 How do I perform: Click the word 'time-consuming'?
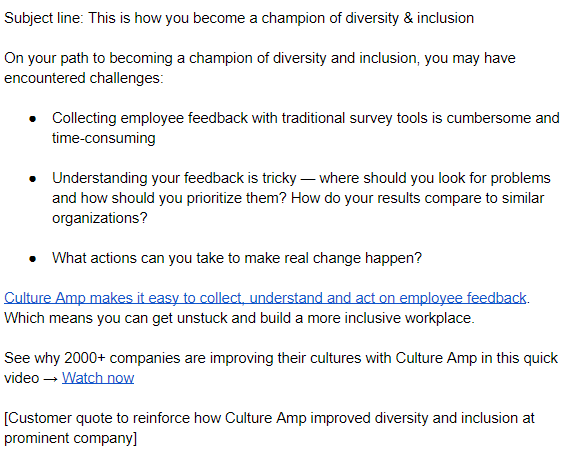click(x=104, y=138)
